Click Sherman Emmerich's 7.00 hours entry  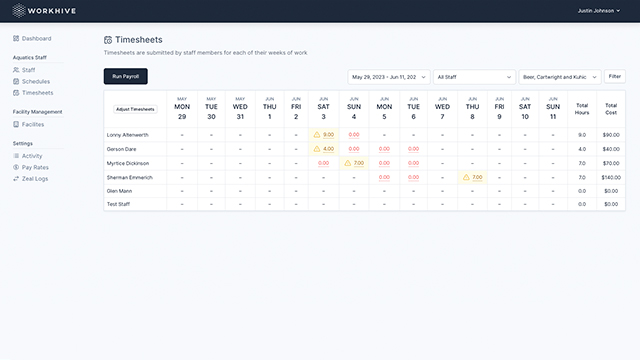coord(478,178)
